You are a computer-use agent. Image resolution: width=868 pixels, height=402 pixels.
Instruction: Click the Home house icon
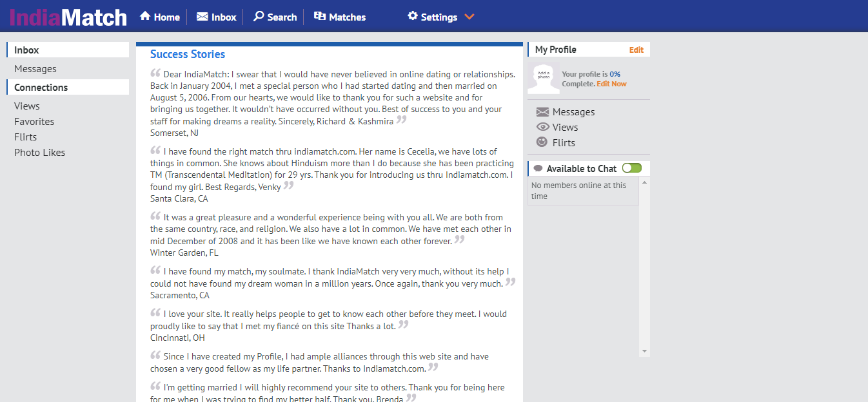click(x=145, y=16)
